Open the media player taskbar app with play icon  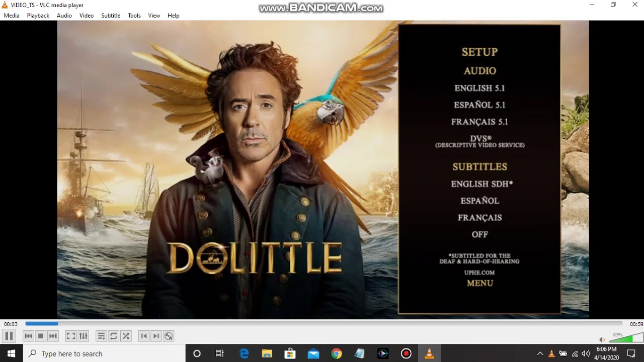point(383,353)
